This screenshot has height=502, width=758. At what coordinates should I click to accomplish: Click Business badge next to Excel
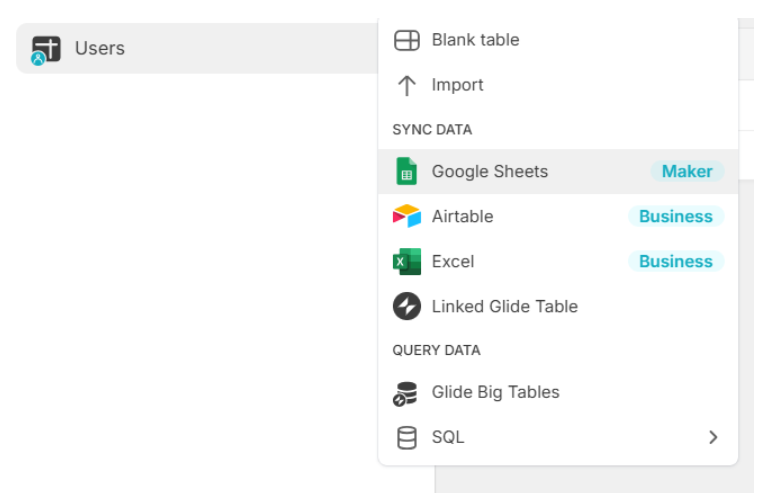pos(675,261)
